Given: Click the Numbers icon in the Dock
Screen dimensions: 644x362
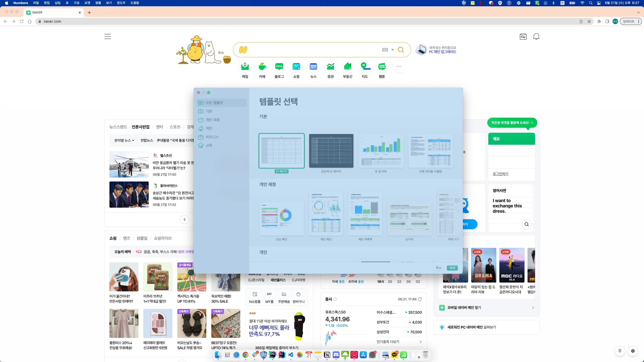Looking at the screenshot, I should pos(404,355).
